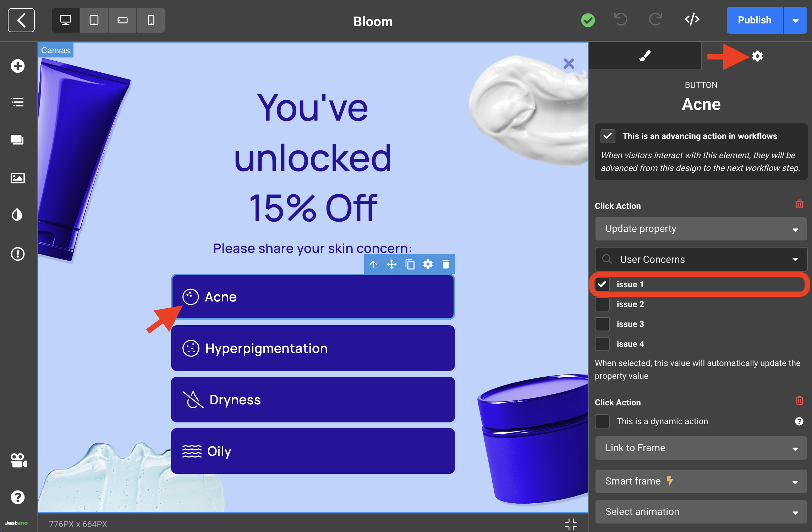Switch to the brush style tab

tap(645, 56)
